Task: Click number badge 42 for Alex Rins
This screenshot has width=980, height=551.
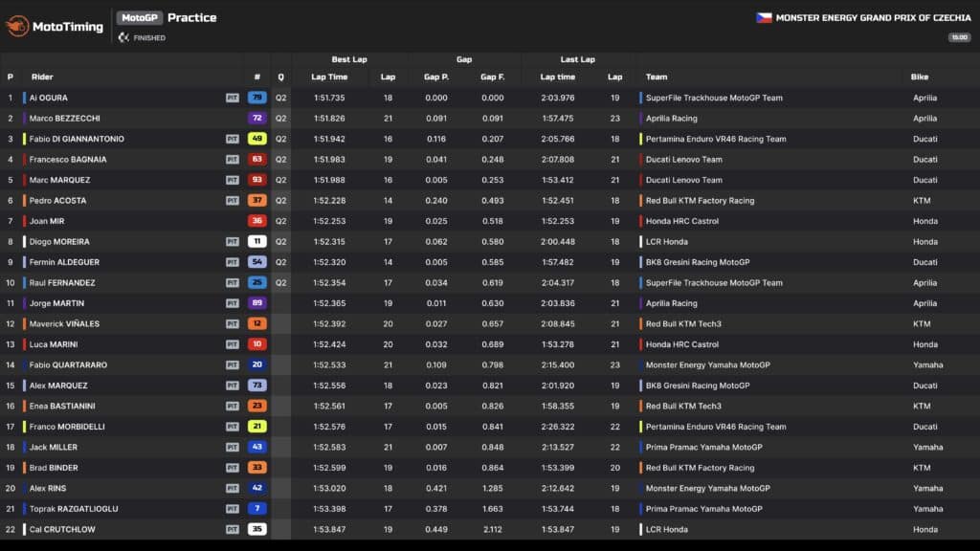Action: click(x=256, y=489)
